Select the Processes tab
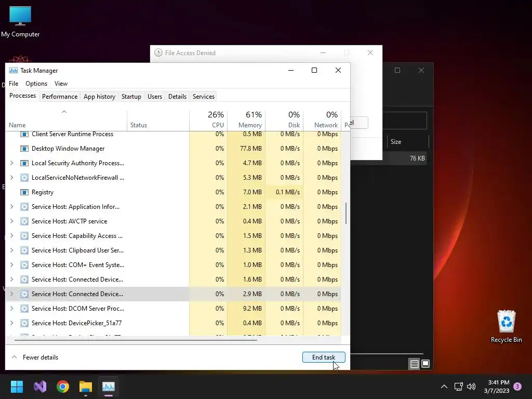This screenshot has height=399, width=532. [x=23, y=96]
